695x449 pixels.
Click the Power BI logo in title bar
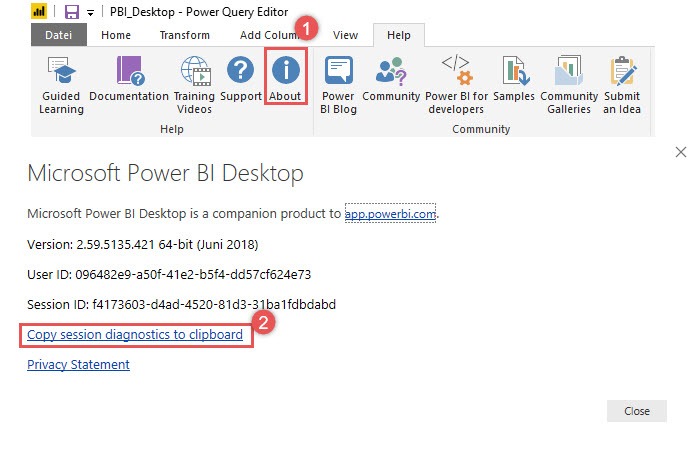[x=39, y=12]
